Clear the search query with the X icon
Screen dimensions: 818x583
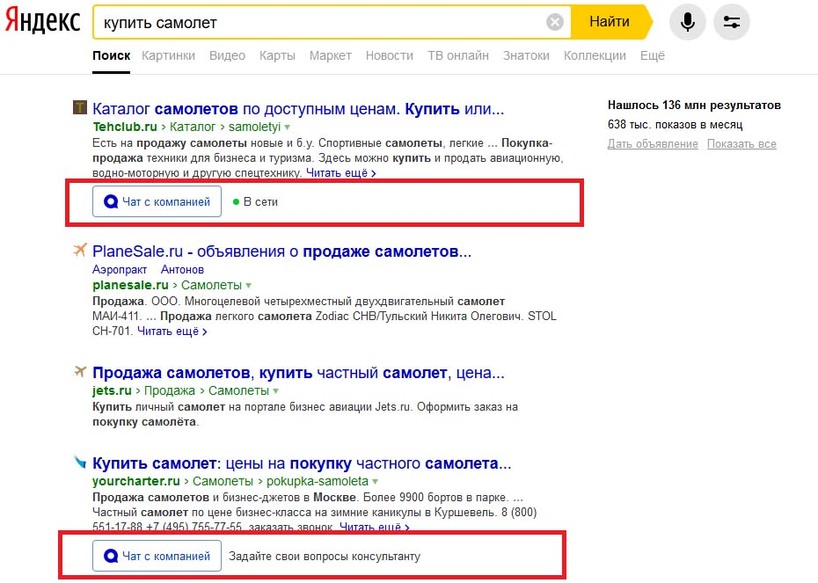(x=555, y=22)
